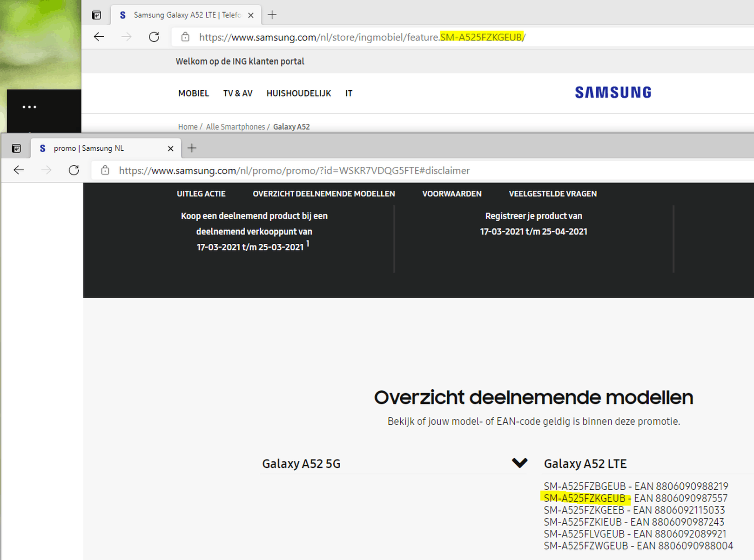Click lock icon in Galaxy A52 LTE address bar
Viewport: 754px width, 560px height.
click(185, 37)
